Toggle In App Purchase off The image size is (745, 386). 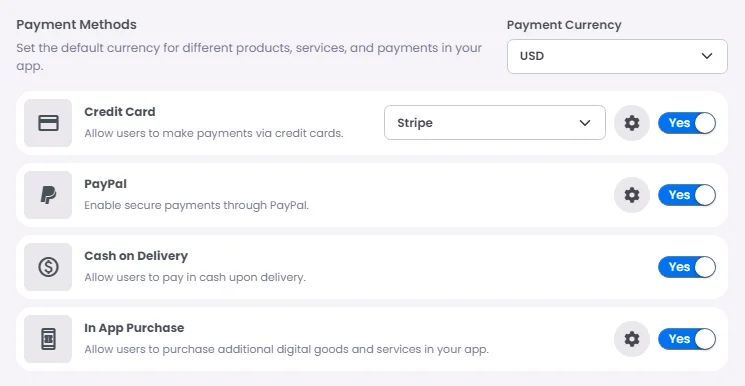point(687,339)
